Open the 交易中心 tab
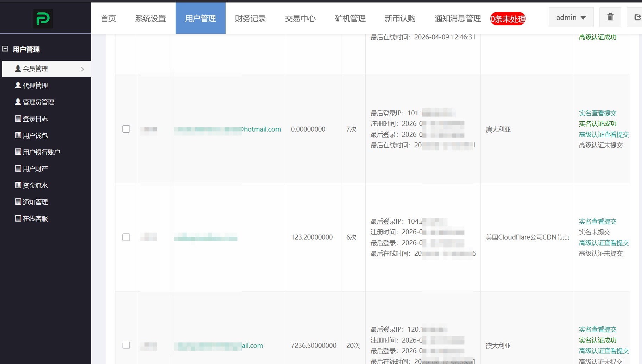Image resolution: width=642 pixels, height=364 pixels. coord(300,18)
